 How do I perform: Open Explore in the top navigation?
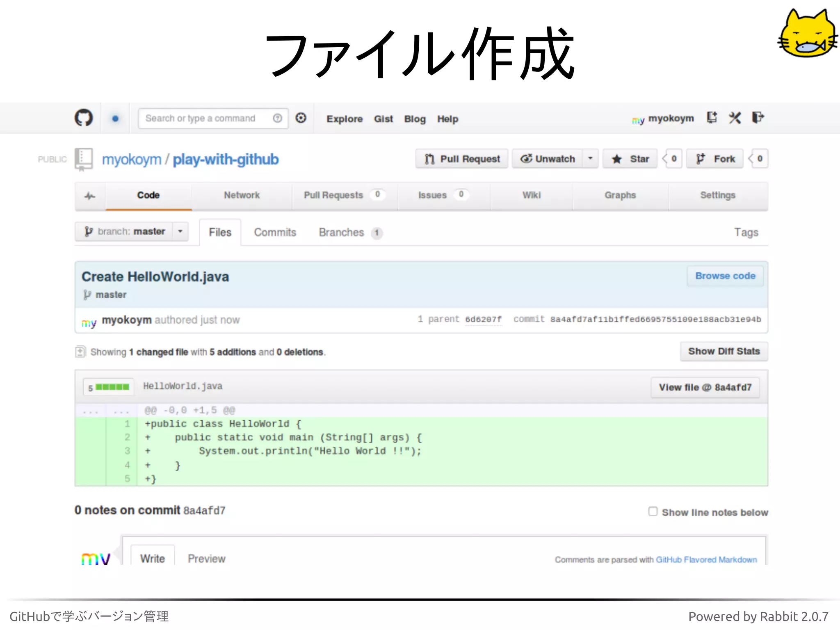[345, 119]
